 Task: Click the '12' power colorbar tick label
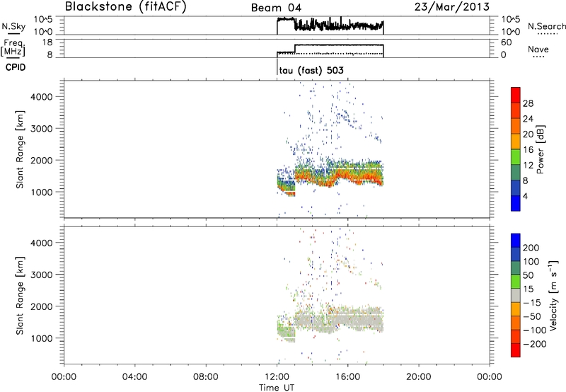pos(528,166)
